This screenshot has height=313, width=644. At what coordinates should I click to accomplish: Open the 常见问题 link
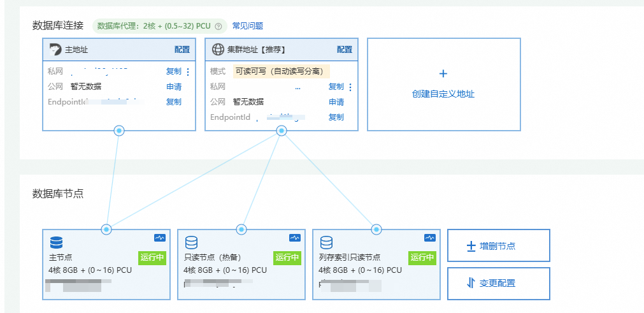click(x=248, y=26)
